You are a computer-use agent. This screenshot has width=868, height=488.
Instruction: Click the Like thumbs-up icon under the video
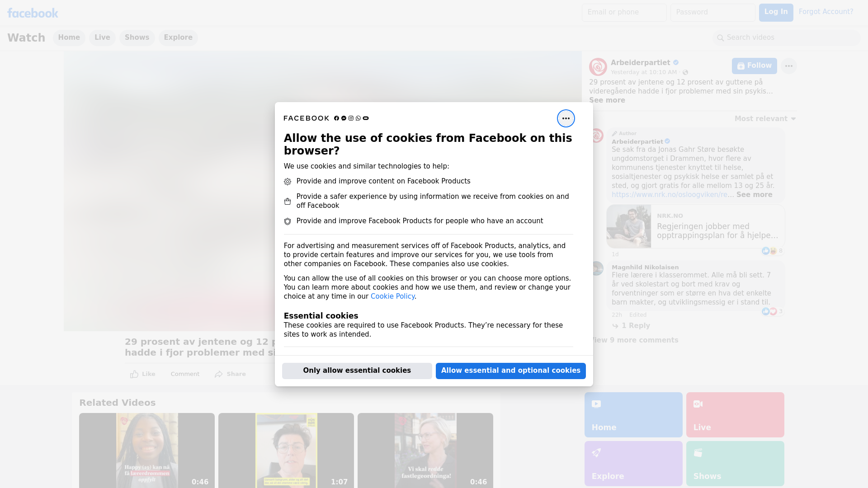pos(134,374)
